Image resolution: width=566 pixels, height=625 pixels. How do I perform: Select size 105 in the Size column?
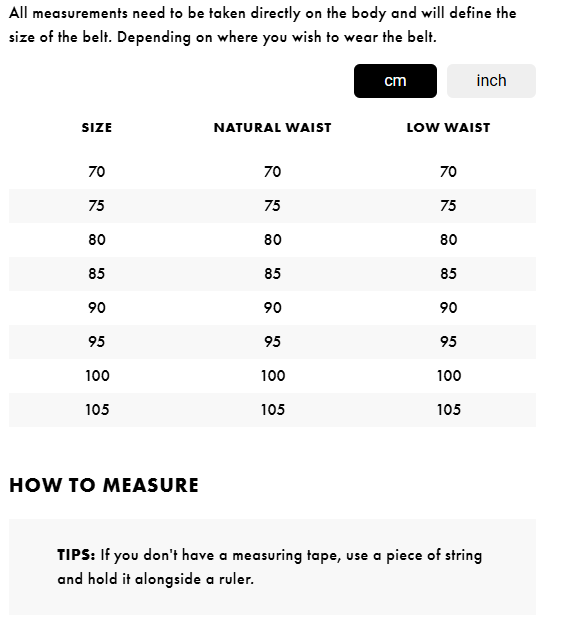pos(97,410)
